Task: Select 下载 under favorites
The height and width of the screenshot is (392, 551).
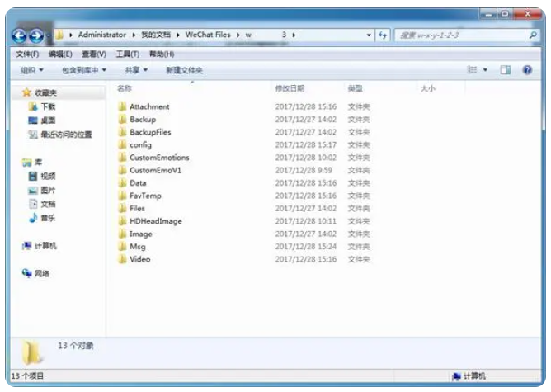Action: [x=47, y=106]
